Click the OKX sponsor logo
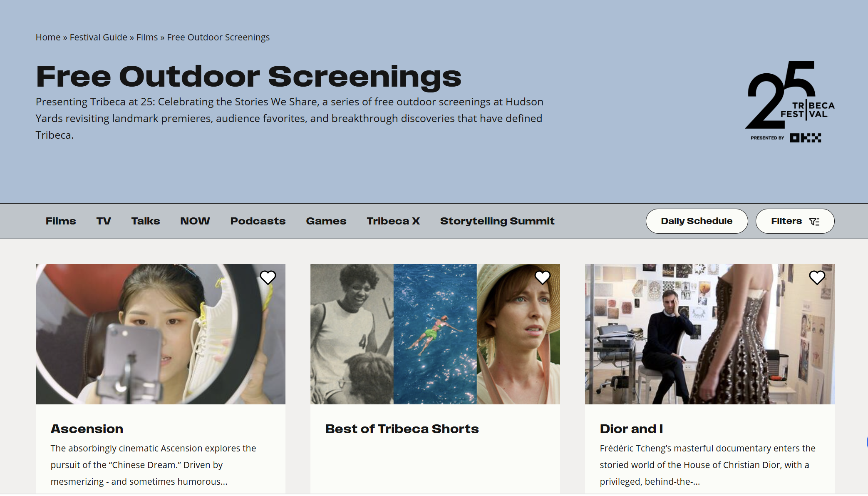Screen dimensions: 868x496 point(806,138)
